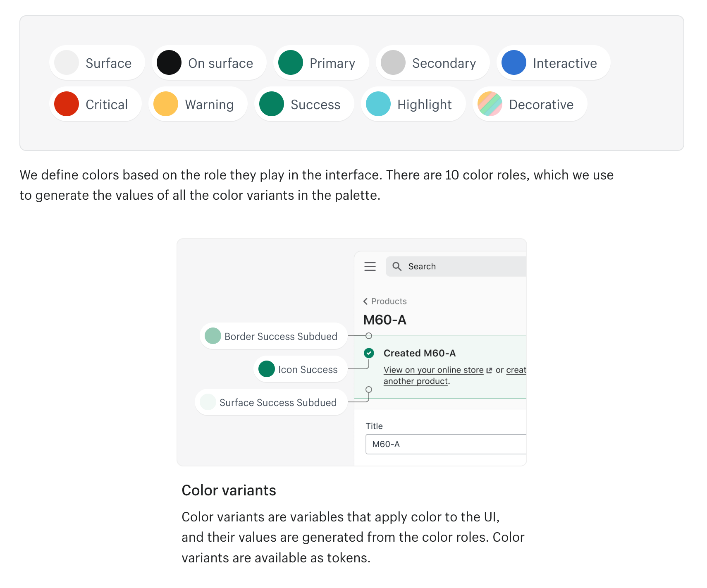Go back to Products breadcrumb

click(389, 301)
